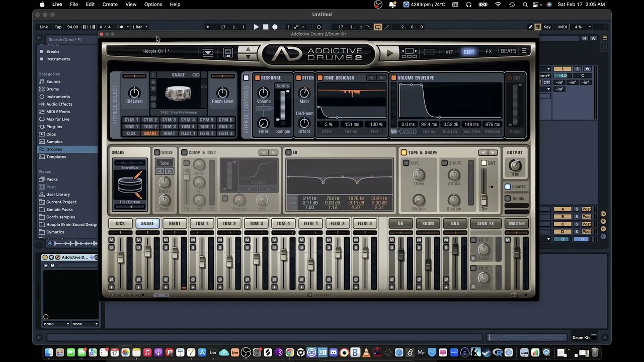Select the BUS channel button
Image resolution: width=644 pixels, height=362 pixels.
(455, 223)
